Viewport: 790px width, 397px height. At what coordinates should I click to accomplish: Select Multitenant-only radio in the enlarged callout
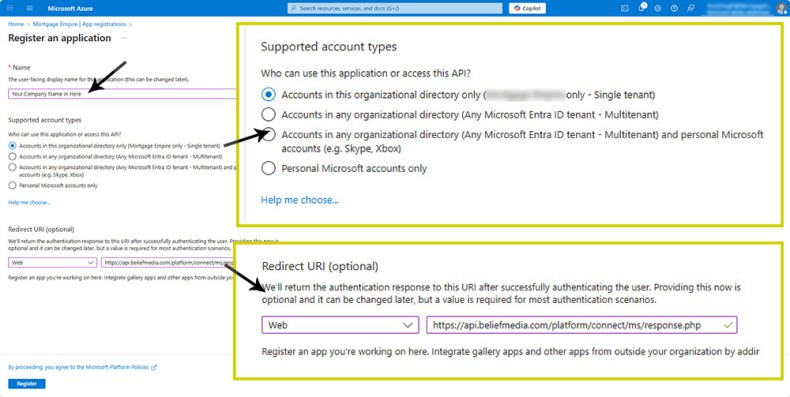269,114
